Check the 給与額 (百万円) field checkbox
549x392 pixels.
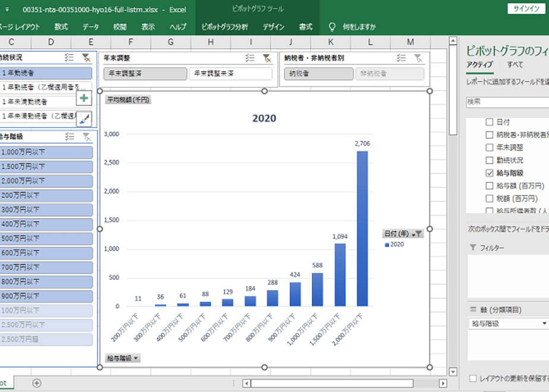pyautogui.click(x=490, y=186)
